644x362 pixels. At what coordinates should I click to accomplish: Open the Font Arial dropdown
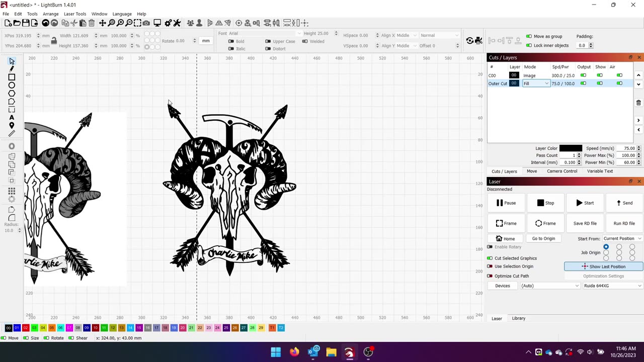click(x=266, y=33)
